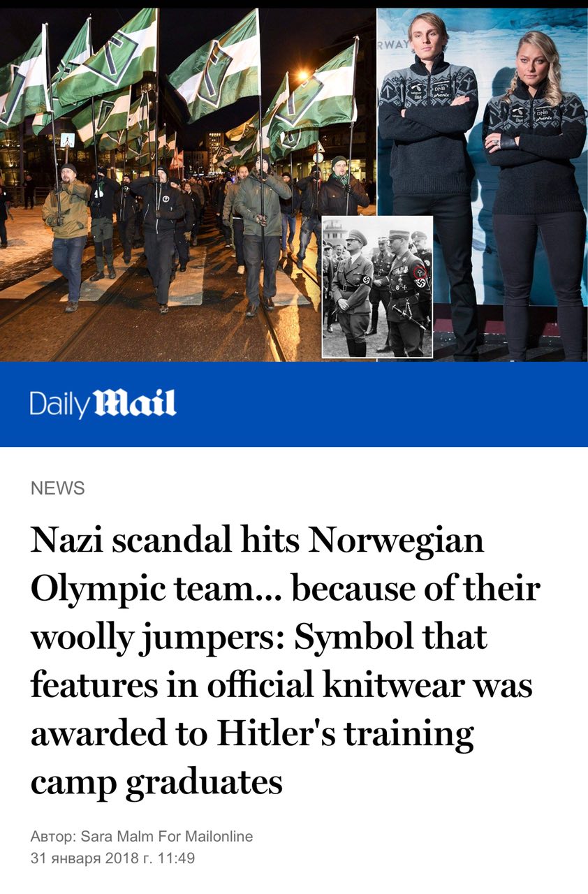Open author Sara Malm For Mailonline
Image resolution: width=588 pixels, height=894 pixels.
[x=167, y=836]
